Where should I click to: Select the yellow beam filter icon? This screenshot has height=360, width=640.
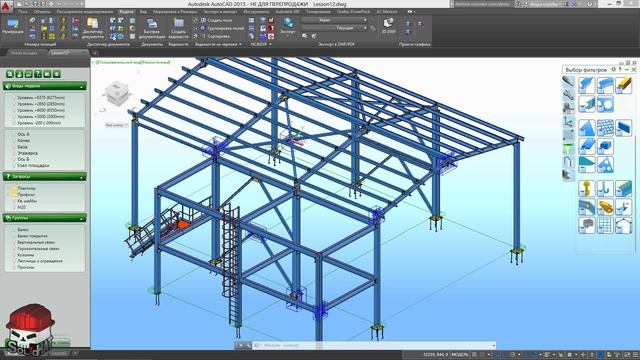point(623,86)
